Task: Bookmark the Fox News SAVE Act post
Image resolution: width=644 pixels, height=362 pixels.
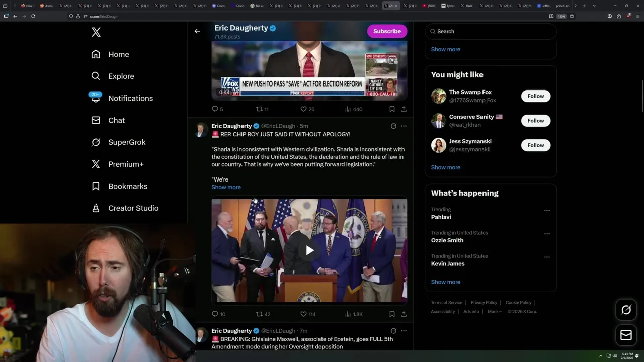Action: click(x=392, y=109)
